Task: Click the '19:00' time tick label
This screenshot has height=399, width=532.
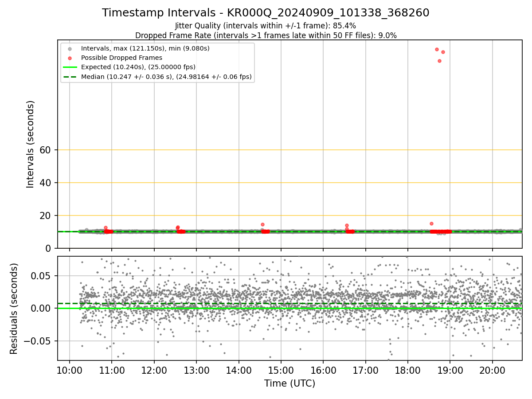Action: 450,370
